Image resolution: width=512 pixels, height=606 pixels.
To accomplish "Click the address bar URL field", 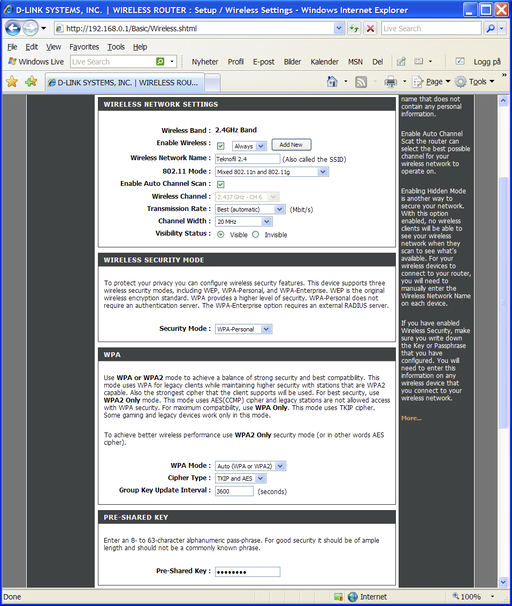I will tap(194, 28).
